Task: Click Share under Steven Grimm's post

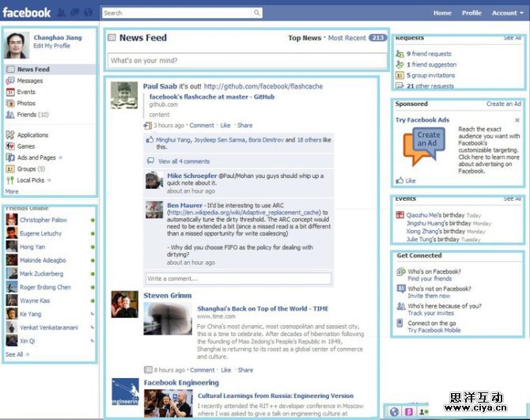Action: click(x=245, y=370)
